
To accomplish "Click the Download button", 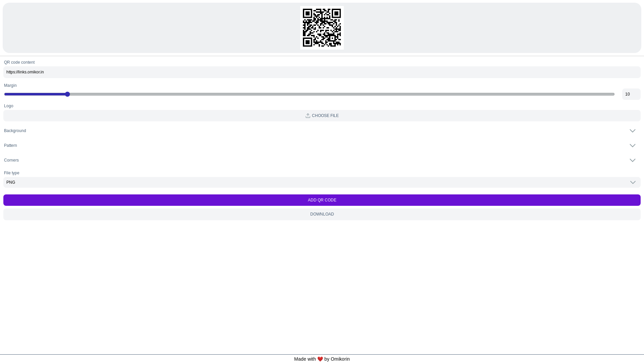I will (322, 214).
